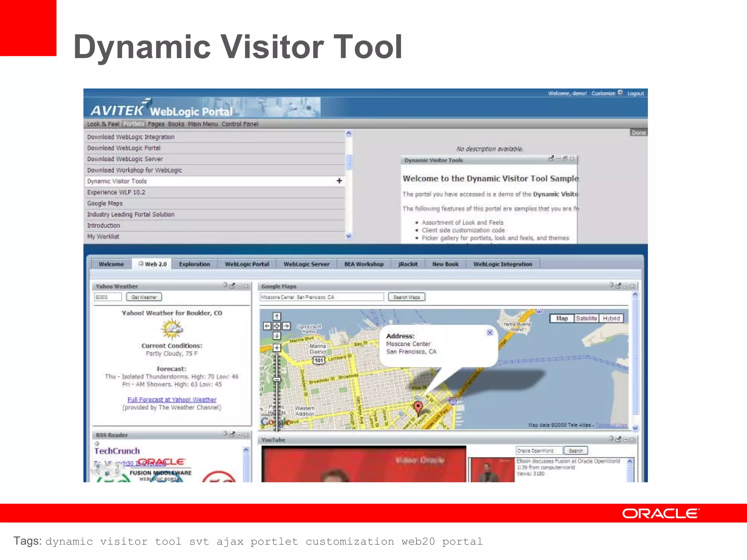Click the edit icon on Google Maps portlet

click(x=618, y=285)
